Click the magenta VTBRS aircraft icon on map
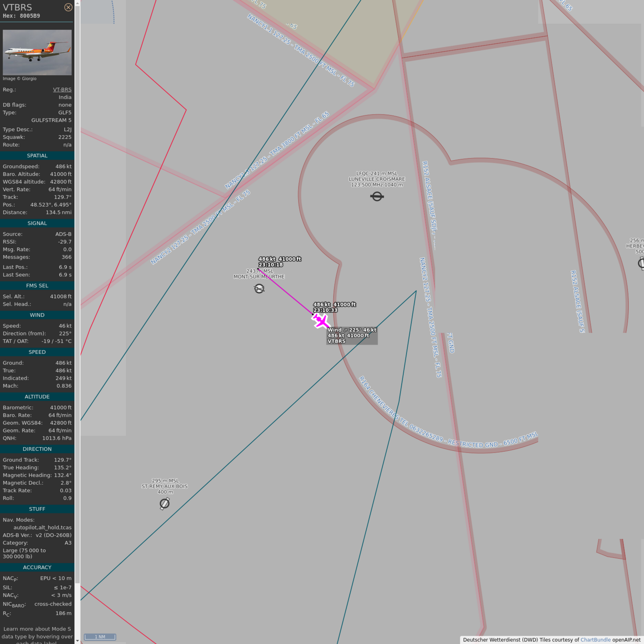Screen dimensions: 644x644 (321, 321)
